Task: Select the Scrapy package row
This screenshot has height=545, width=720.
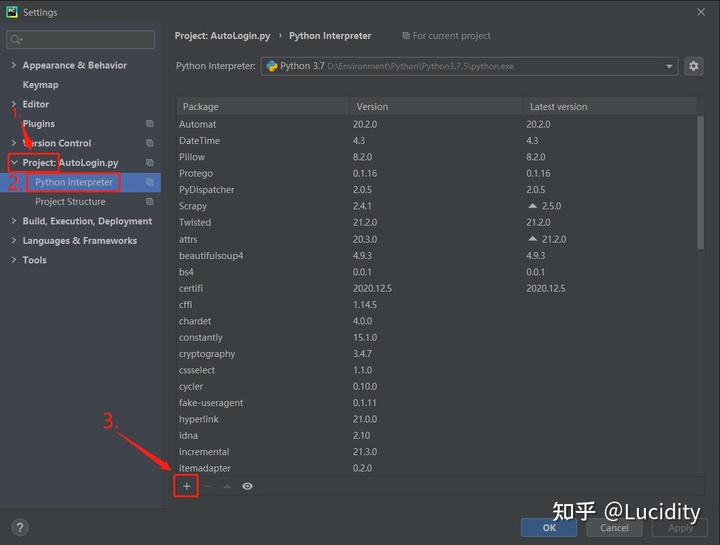Action: pyautogui.click(x=437, y=206)
